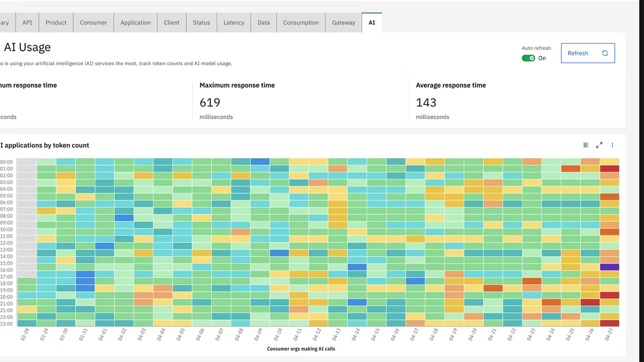This screenshot has height=362, width=644.
Task: Open the chart overflow menu (three dots)
Action: (612, 145)
